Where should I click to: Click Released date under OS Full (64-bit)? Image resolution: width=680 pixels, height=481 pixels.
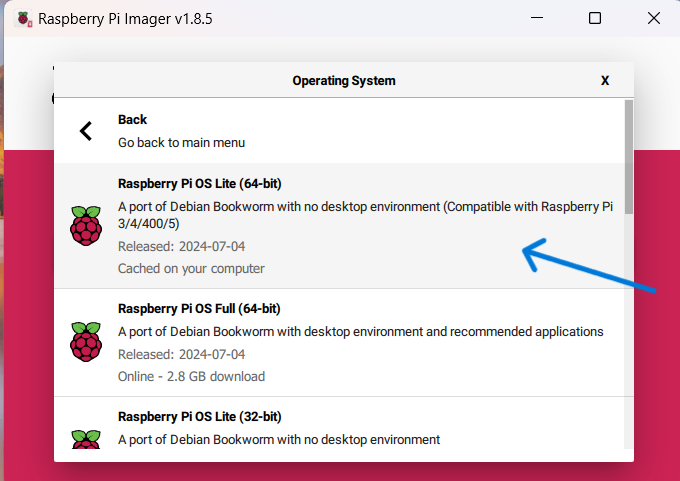click(181, 354)
